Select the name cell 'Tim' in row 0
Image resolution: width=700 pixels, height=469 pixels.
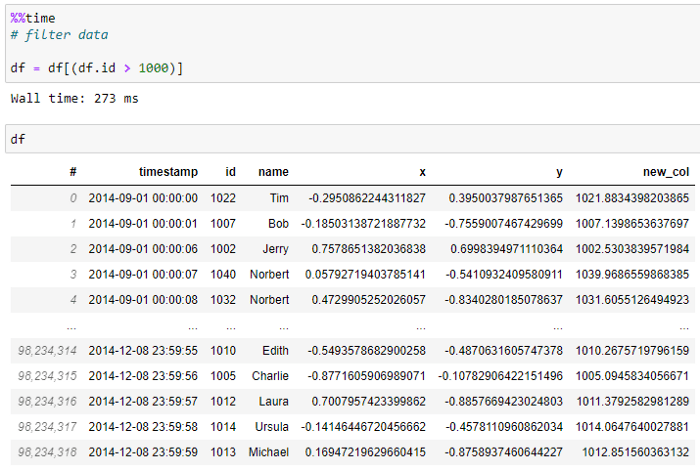pyautogui.click(x=279, y=198)
